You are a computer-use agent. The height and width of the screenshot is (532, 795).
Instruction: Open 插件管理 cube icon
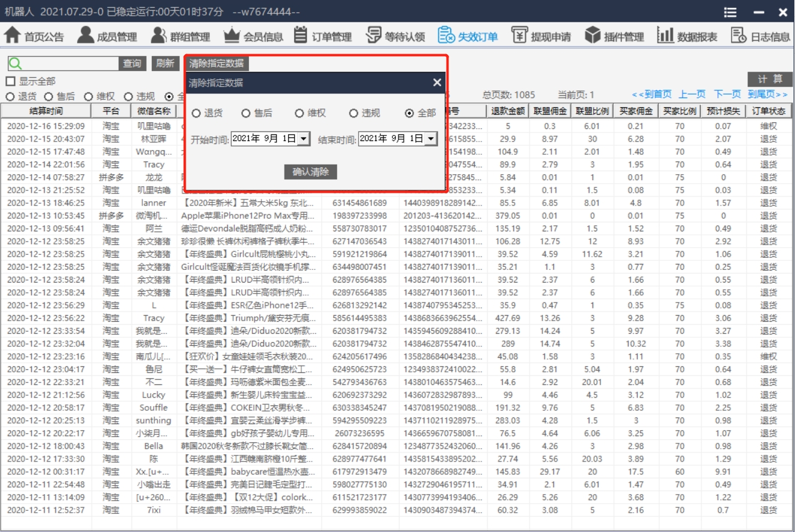pos(593,36)
